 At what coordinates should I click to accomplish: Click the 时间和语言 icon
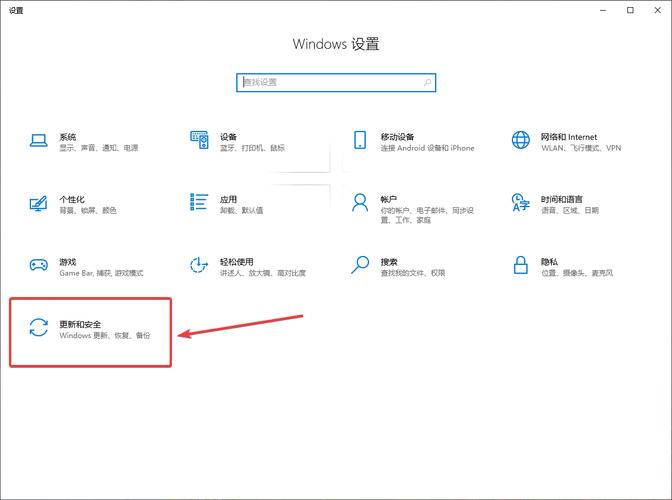click(x=520, y=204)
